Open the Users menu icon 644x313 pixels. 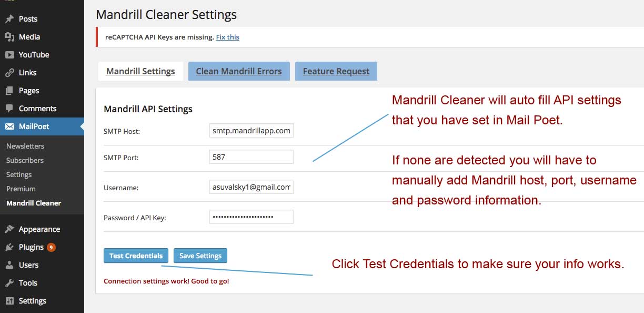point(9,265)
